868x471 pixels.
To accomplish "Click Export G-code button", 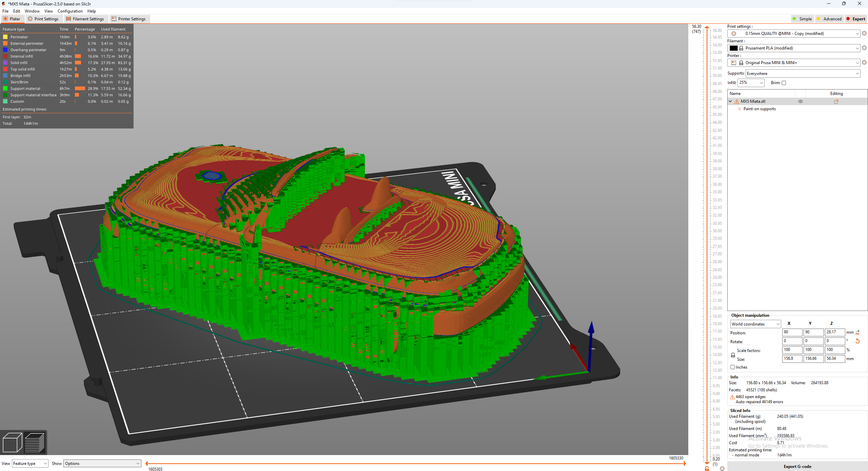I will (x=797, y=467).
